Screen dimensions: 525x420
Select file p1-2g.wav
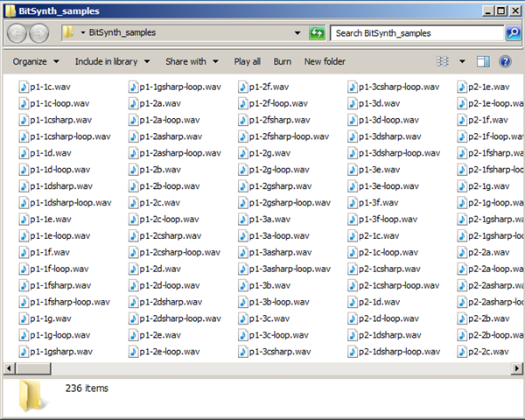coord(264,153)
